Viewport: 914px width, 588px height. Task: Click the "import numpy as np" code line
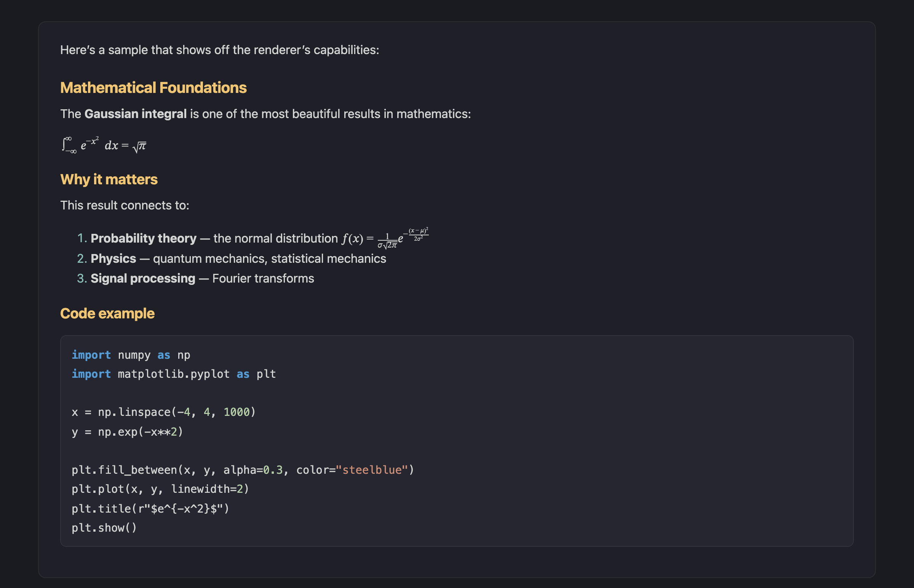coord(131,355)
